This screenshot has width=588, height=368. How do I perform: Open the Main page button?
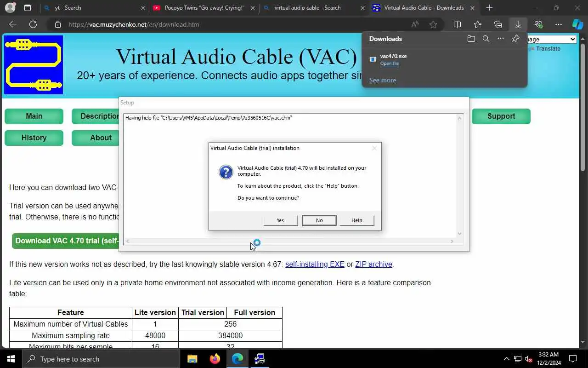point(34,116)
